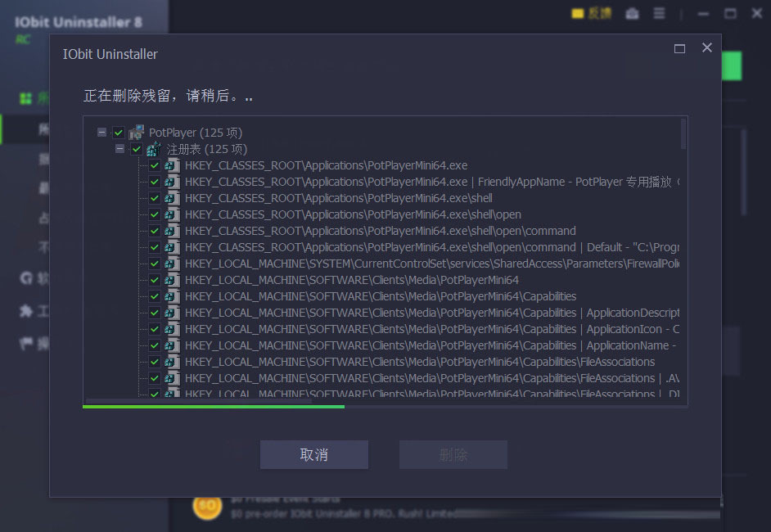Maximize the IObit Uninstaller dialog
Image resolution: width=771 pixels, height=532 pixels.
pos(679,48)
